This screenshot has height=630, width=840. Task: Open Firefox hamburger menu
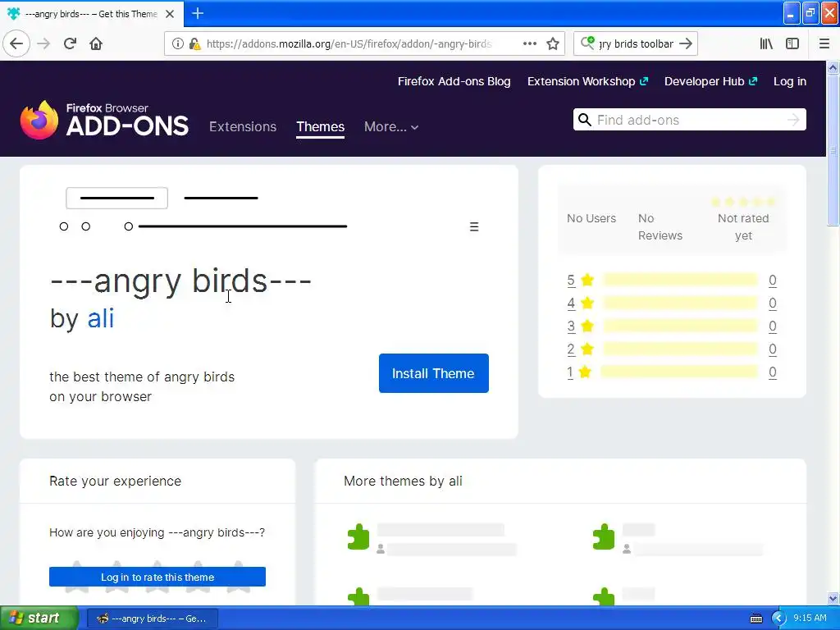point(824,44)
